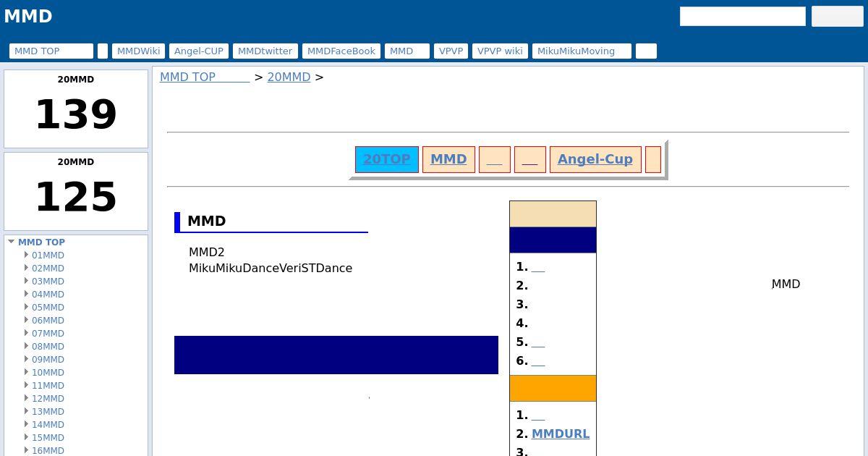Open the 11MMD tree item
Image resolution: width=868 pixels, height=456 pixels.
(48, 385)
